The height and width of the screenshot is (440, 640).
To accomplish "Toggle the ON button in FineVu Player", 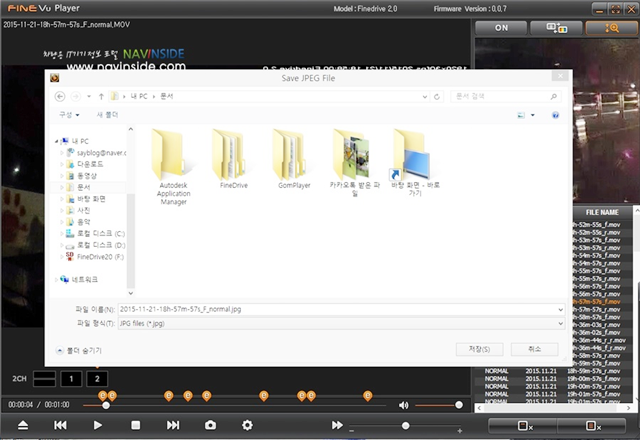I will pos(501,28).
